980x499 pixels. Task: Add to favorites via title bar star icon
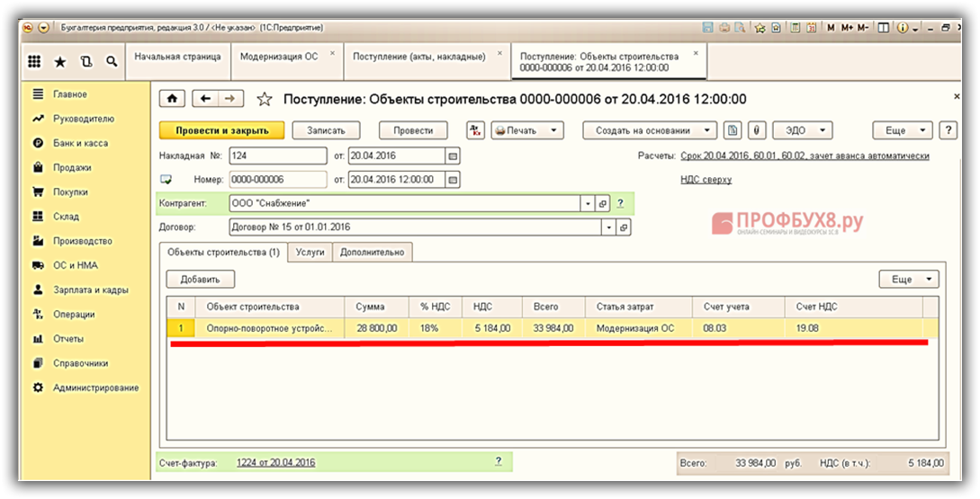click(760, 28)
